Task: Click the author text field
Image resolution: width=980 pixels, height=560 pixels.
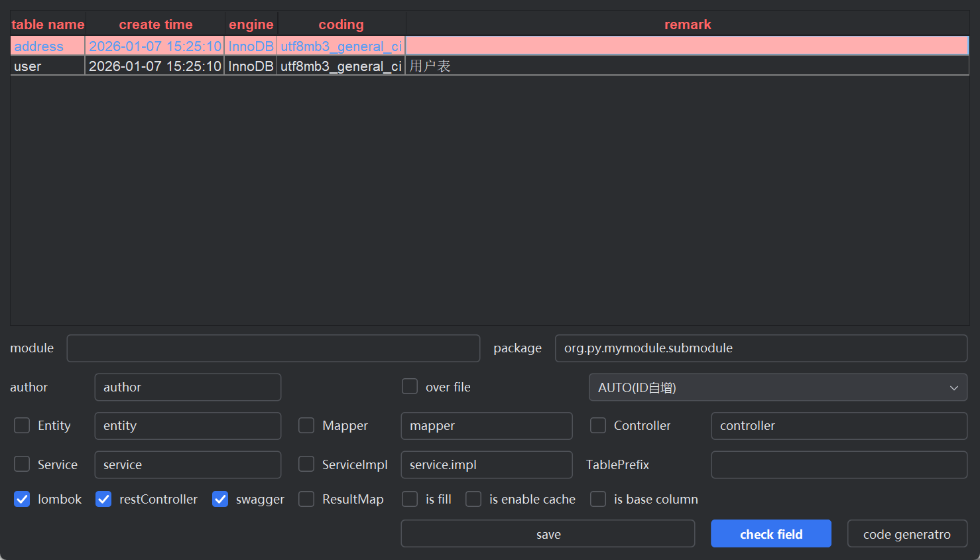Action: [188, 387]
